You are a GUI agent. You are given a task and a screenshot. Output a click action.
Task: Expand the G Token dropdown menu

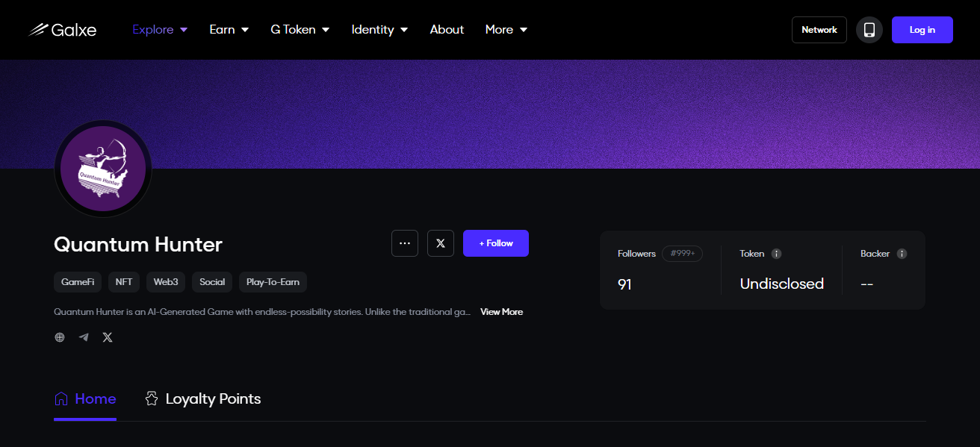300,30
